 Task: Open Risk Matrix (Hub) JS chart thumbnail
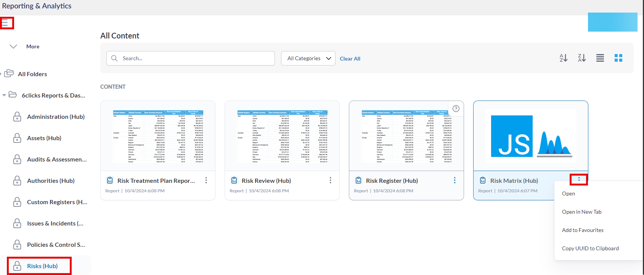pyautogui.click(x=531, y=136)
